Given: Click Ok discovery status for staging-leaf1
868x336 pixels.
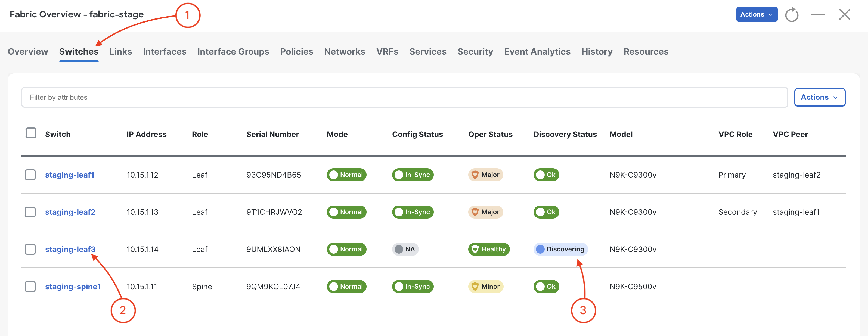Looking at the screenshot, I should (546, 175).
